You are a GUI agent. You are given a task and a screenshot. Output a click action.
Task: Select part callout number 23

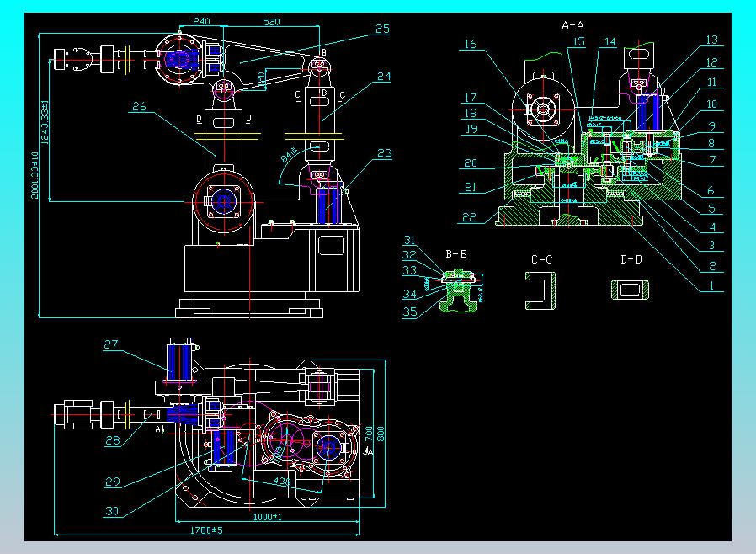(x=384, y=153)
